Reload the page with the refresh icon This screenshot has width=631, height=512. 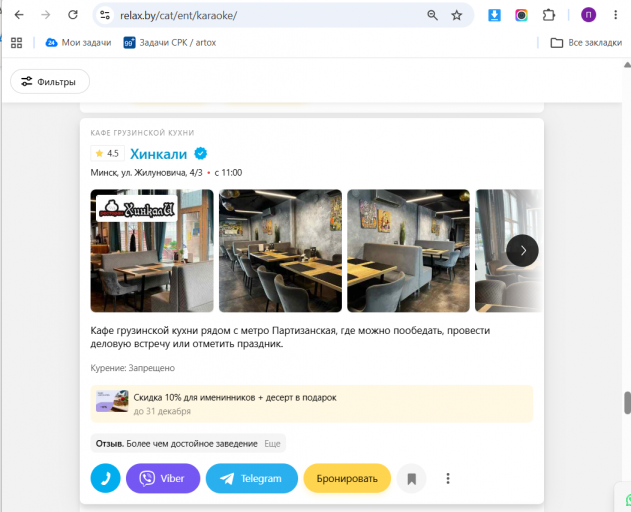tap(73, 15)
